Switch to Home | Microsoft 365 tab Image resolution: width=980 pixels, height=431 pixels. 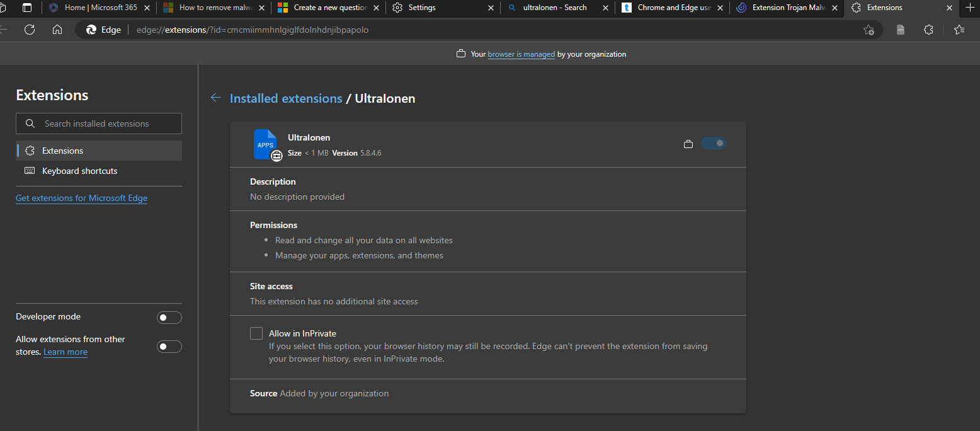[x=101, y=8]
